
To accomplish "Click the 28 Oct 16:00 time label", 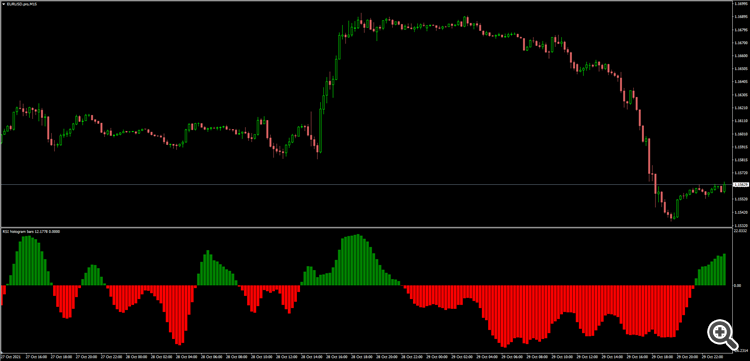I will (x=337, y=356).
